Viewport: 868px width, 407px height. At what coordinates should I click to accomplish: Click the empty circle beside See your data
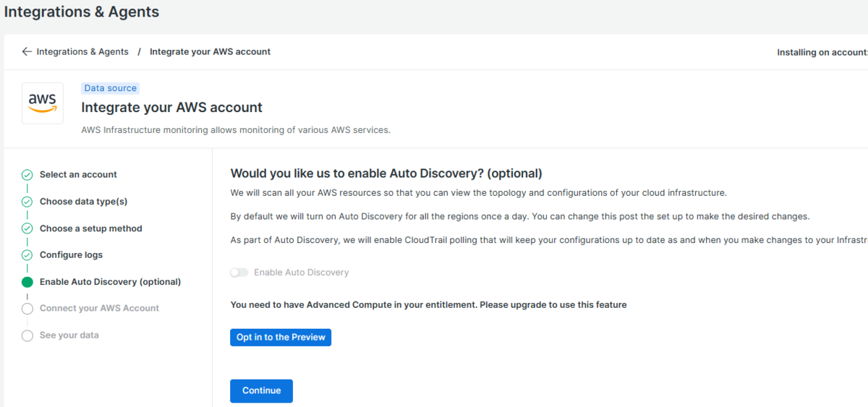(27, 335)
